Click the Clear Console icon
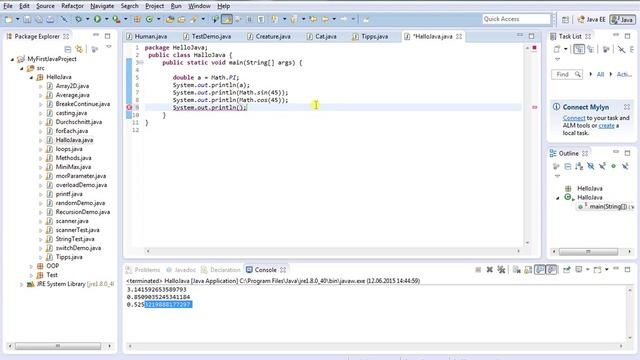The image size is (640, 360). pos(516,270)
